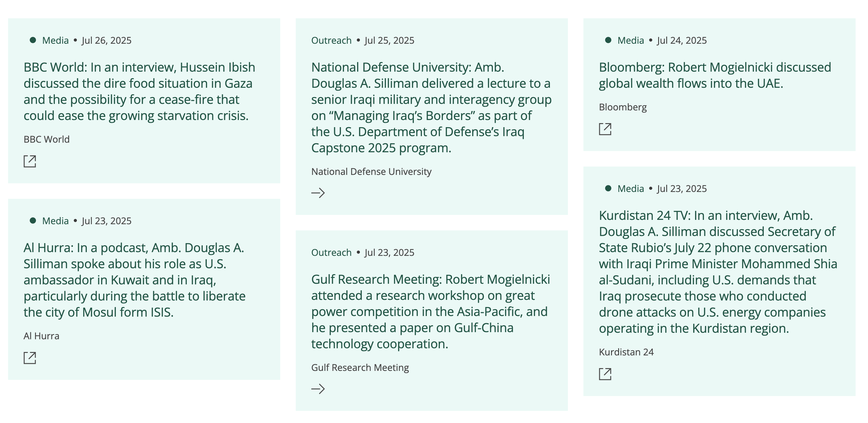868x423 pixels.
Task: Open external link icon under BBC World
Action: pos(30,161)
